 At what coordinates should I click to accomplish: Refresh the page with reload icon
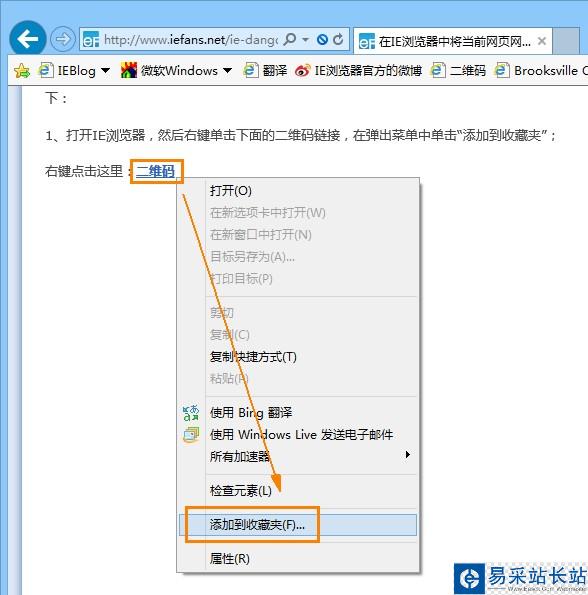pyautogui.click(x=338, y=39)
